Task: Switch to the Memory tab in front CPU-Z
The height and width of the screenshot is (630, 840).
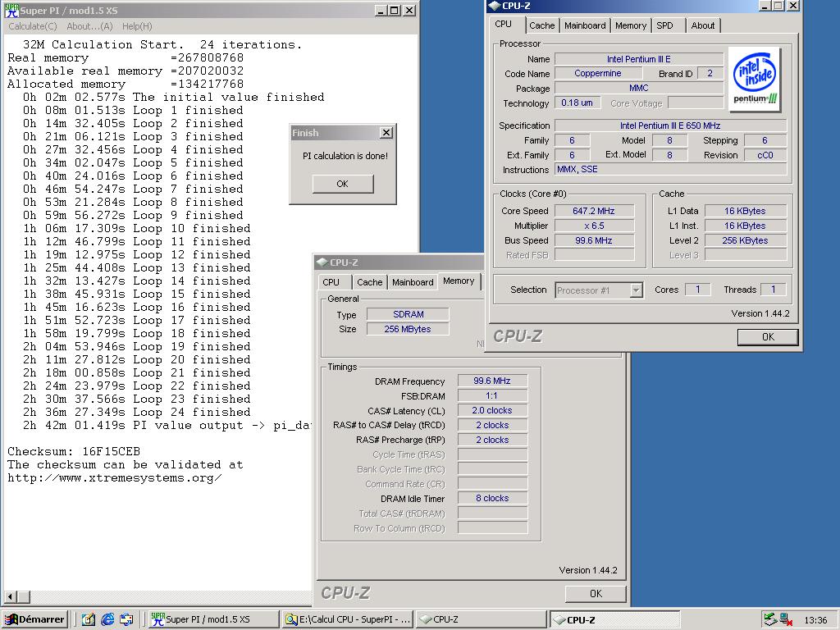Action: coord(630,25)
